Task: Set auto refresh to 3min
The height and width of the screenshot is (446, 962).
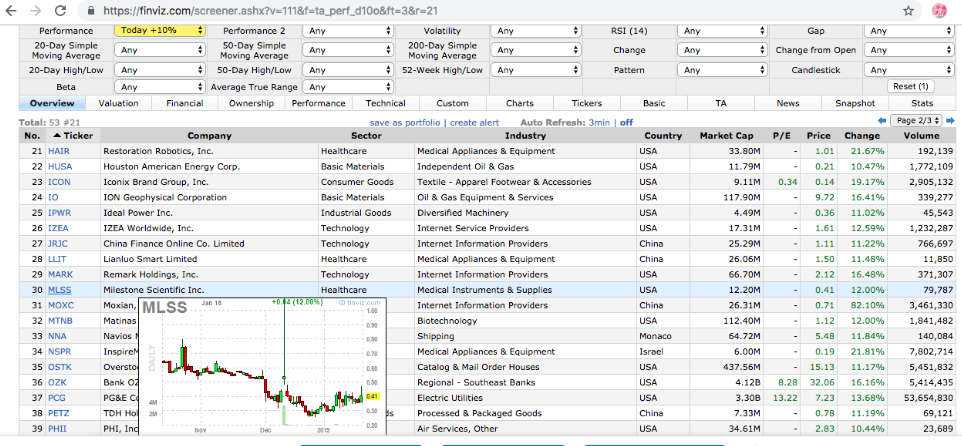Action: (599, 123)
